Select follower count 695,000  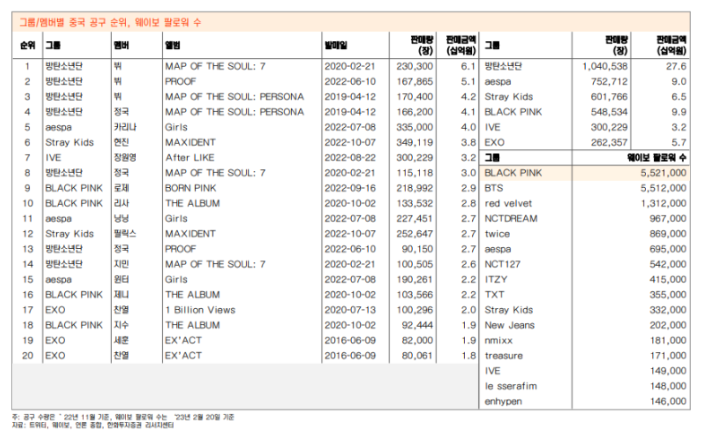click(668, 249)
